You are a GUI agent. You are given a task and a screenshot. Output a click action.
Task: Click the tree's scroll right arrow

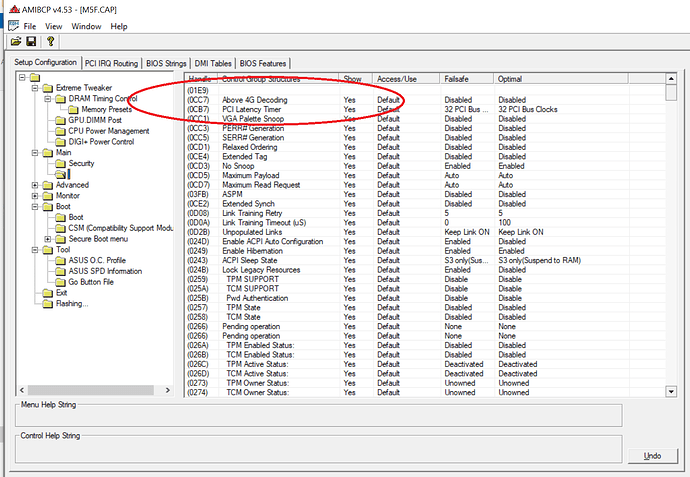point(167,390)
